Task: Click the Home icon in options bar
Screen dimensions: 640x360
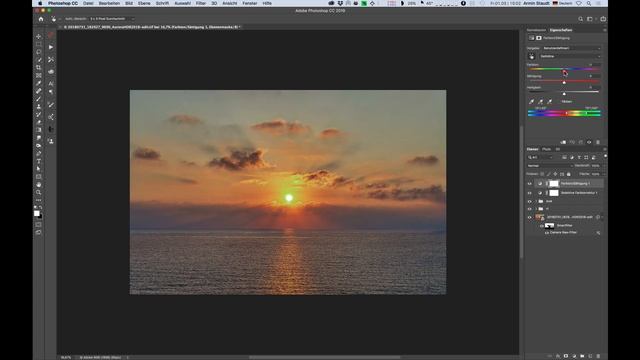Action: [41, 19]
